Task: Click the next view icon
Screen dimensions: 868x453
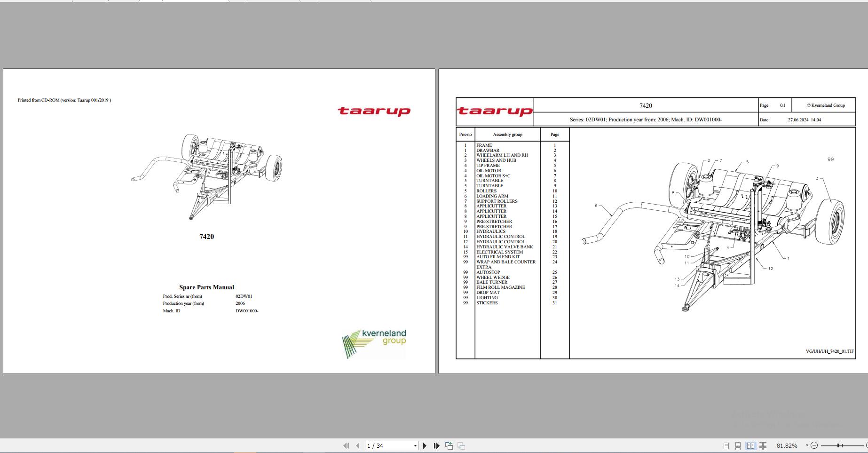Action: [x=461, y=445]
